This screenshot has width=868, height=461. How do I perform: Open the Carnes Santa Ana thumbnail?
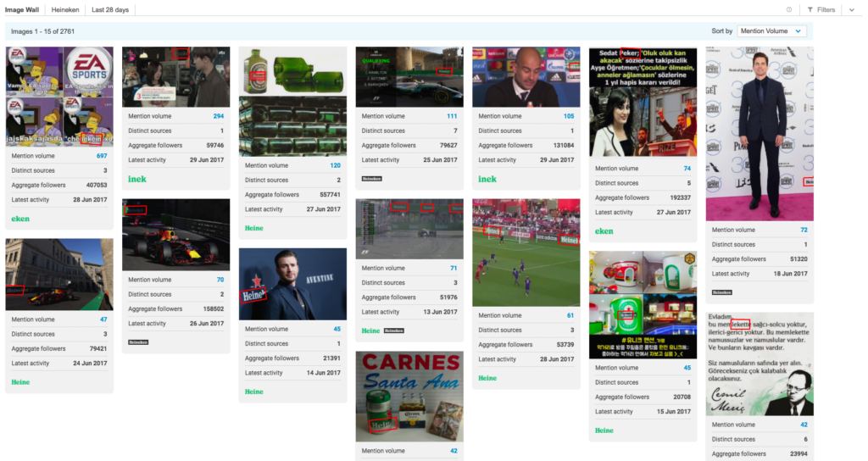409,397
